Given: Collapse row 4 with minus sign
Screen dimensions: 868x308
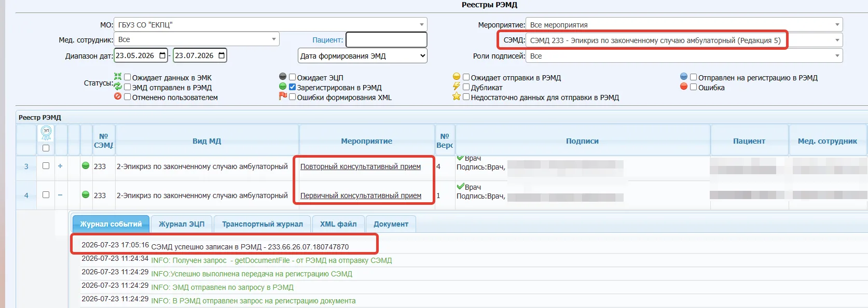Looking at the screenshot, I should pos(60,195).
